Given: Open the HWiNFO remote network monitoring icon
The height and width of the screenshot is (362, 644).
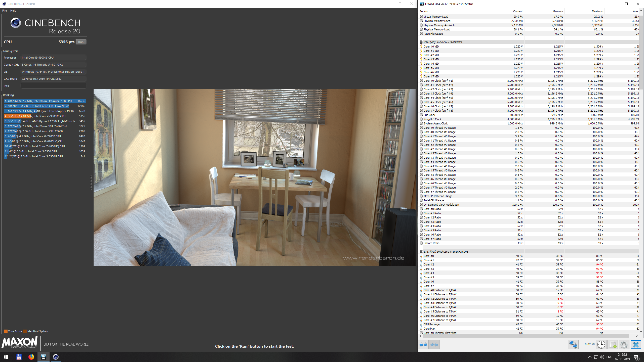Looking at the screenshot, I should (x=573, y=344).
